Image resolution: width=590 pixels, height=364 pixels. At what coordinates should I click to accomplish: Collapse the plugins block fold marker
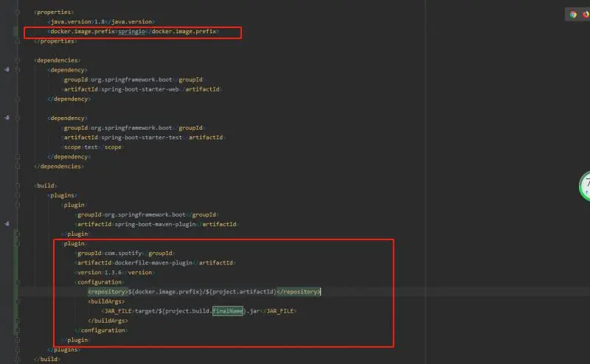[17, 195]
